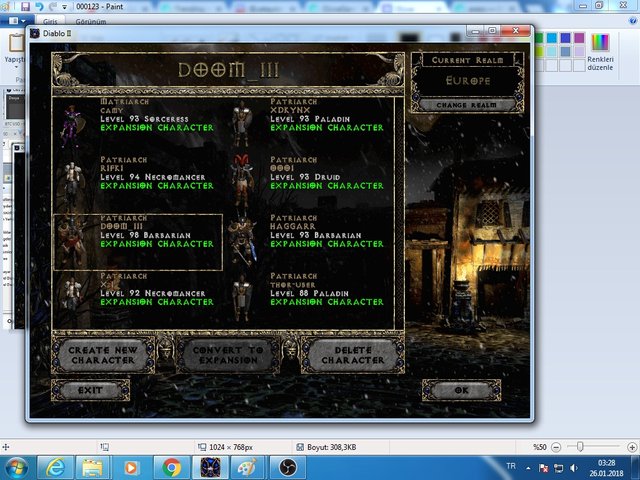Open Paint's help question mark icon
Viewport: 640px width, 480px height.
point(633,20)
